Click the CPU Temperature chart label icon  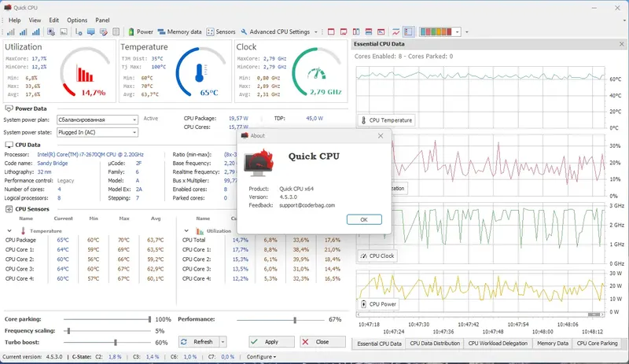[x=363, y=120]
